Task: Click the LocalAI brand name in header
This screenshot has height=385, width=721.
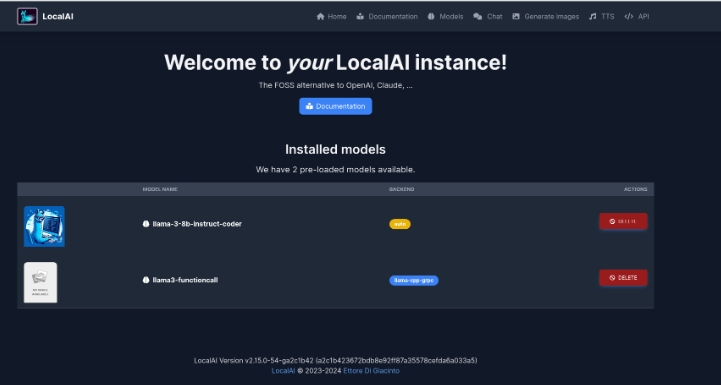Action: 58,17
